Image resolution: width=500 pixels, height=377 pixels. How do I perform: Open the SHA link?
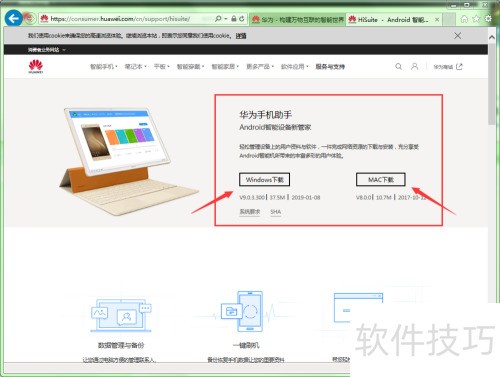(x=276, y=212)
